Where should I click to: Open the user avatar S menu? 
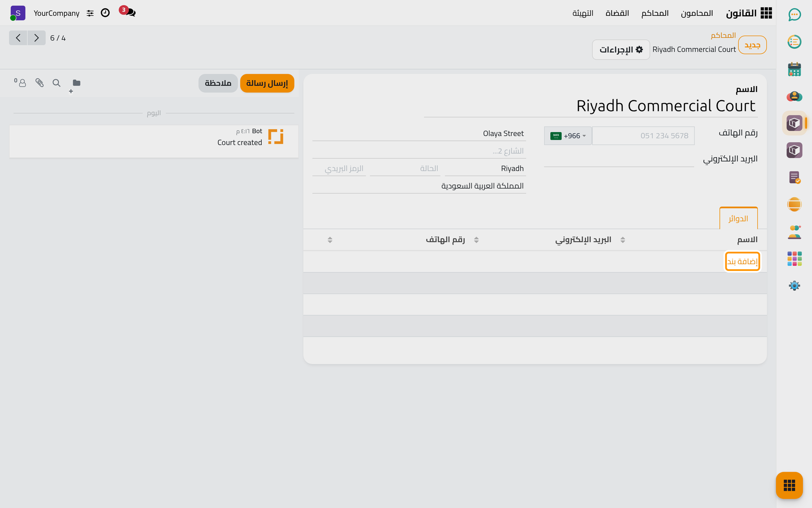(17, 13)
